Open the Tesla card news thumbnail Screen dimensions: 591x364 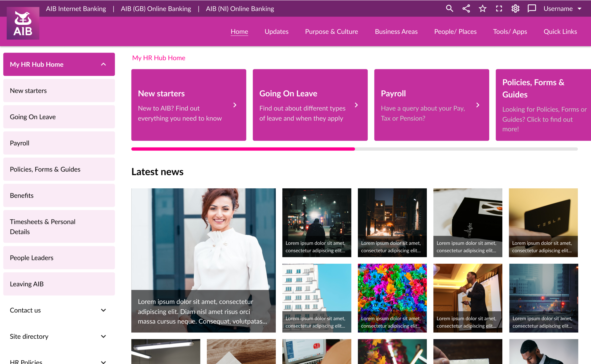click(x=543, y=223)
